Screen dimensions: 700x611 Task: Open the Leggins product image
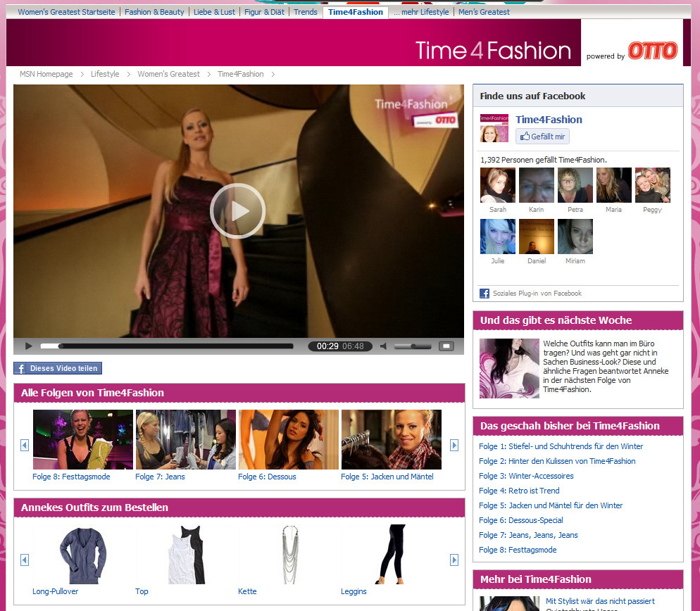point(392,555)
